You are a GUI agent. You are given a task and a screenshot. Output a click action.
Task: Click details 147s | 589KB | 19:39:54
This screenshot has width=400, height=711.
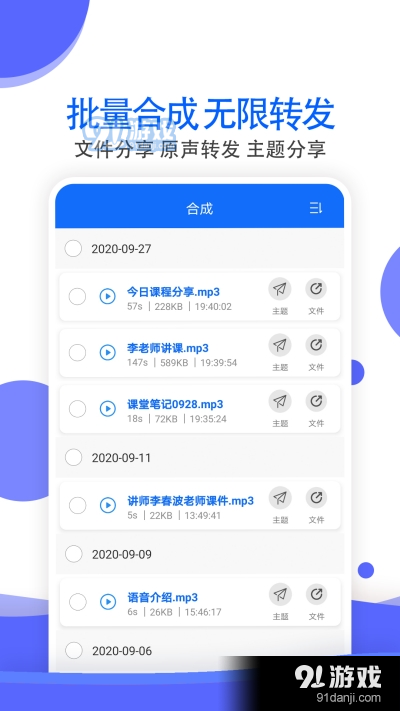coord(182,362)
